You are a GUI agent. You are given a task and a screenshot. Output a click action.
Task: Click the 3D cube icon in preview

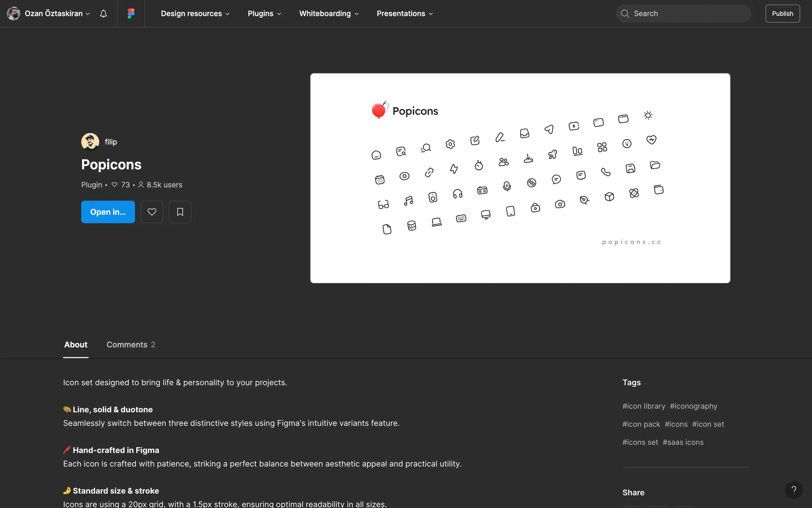pyautogui.click(x=609, y=196)
